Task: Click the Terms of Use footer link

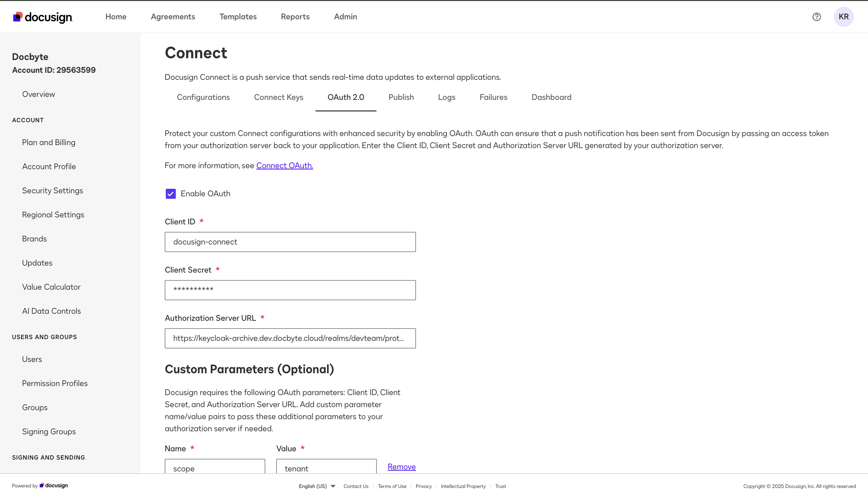Action: pos(392,486)
